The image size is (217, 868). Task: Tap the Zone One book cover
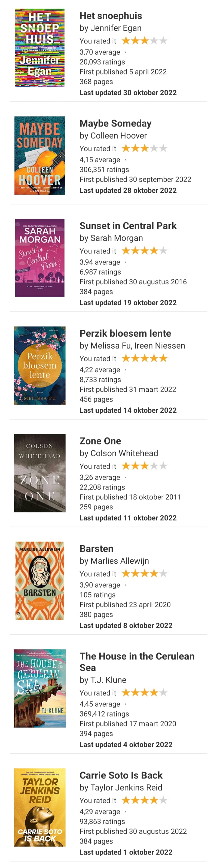click(x=40, y=473)
